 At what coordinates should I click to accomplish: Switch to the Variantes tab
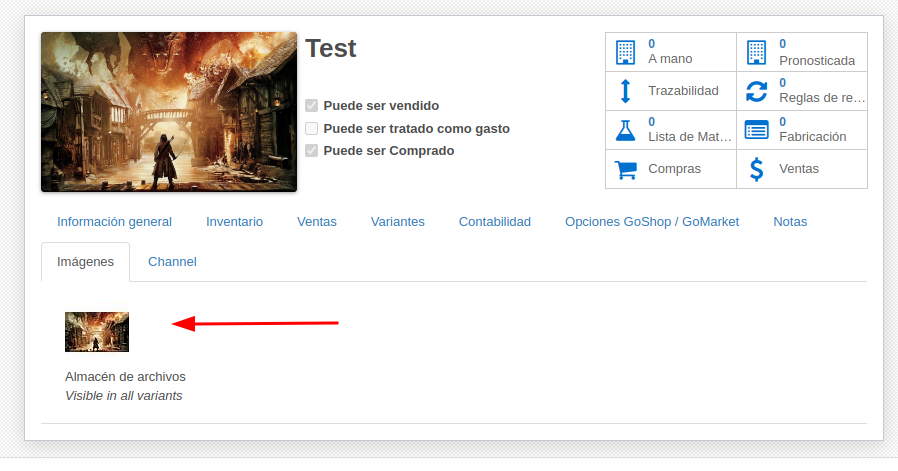[x=397, y=222]
